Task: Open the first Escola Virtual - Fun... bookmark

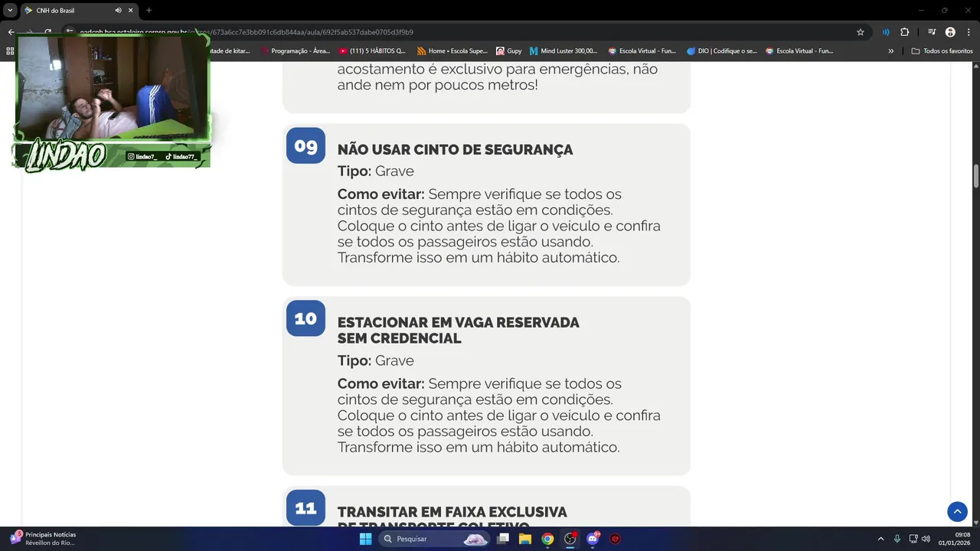Action: (x=642, y=51)
